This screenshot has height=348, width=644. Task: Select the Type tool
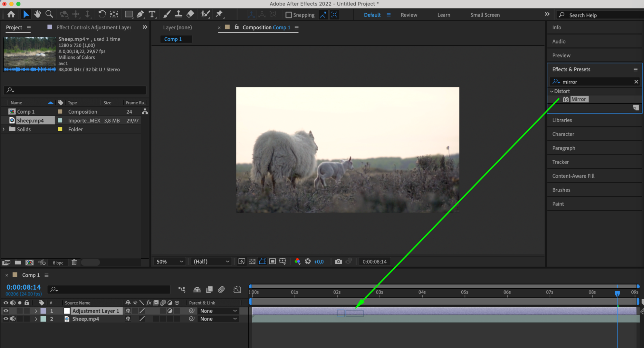pos(152,14)
